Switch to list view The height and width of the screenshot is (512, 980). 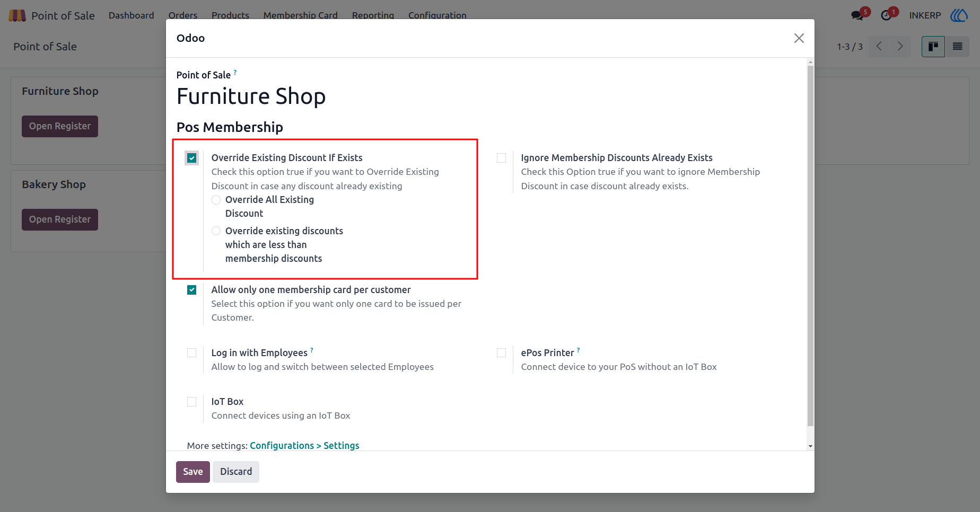(x=957, y=47)
